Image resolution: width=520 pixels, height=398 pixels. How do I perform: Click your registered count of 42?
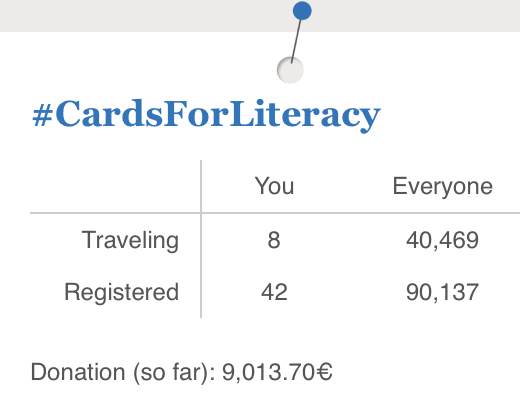pos(274,292)
